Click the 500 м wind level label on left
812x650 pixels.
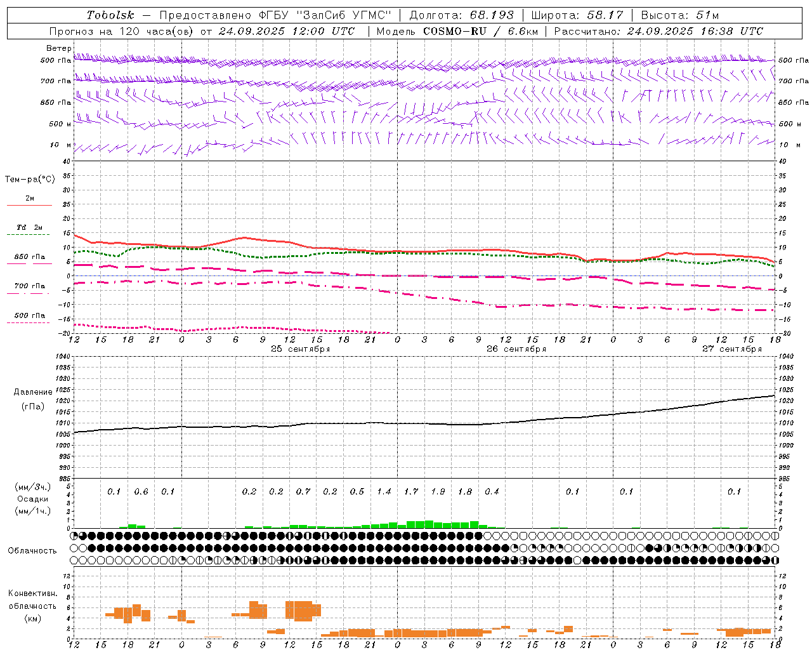[x=60, y=124]
